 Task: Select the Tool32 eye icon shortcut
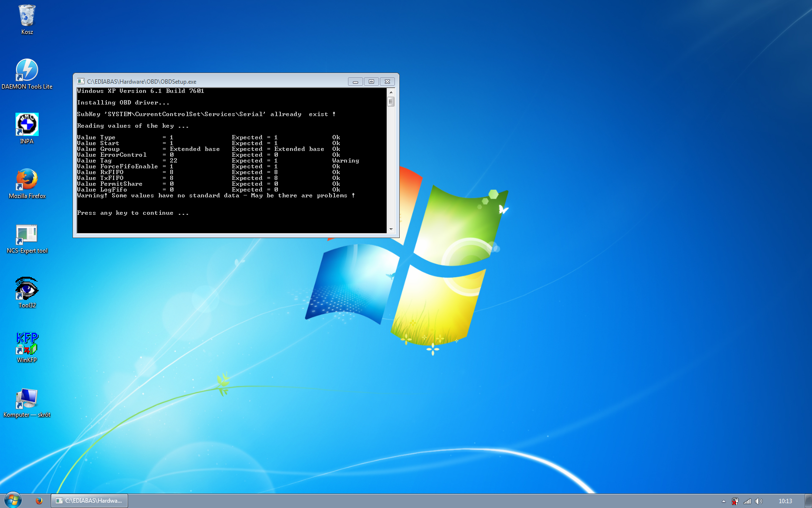[x=27, y=293]
